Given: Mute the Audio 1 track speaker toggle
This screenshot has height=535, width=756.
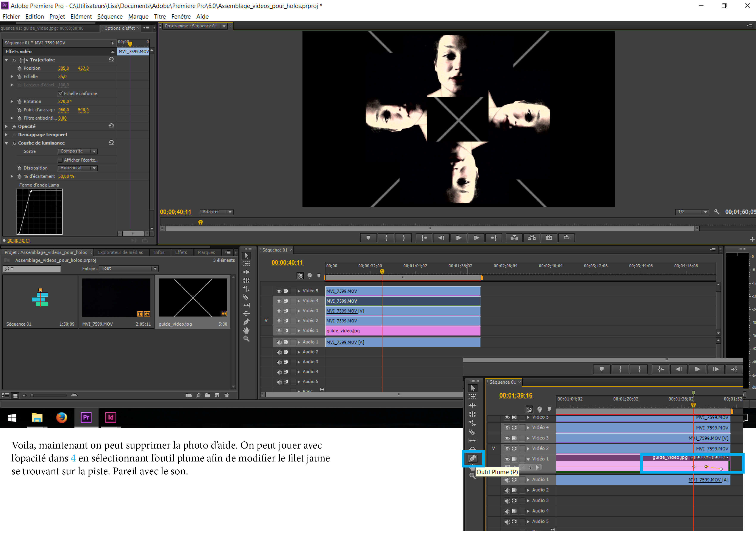Looking at the screenshot, I should click(x=279, y=342).
